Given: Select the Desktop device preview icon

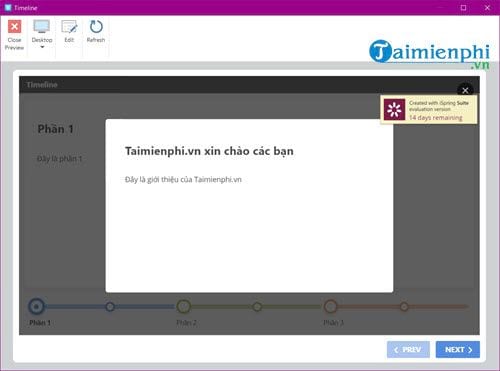Looking at the screenshot, I should coord(42,27).
